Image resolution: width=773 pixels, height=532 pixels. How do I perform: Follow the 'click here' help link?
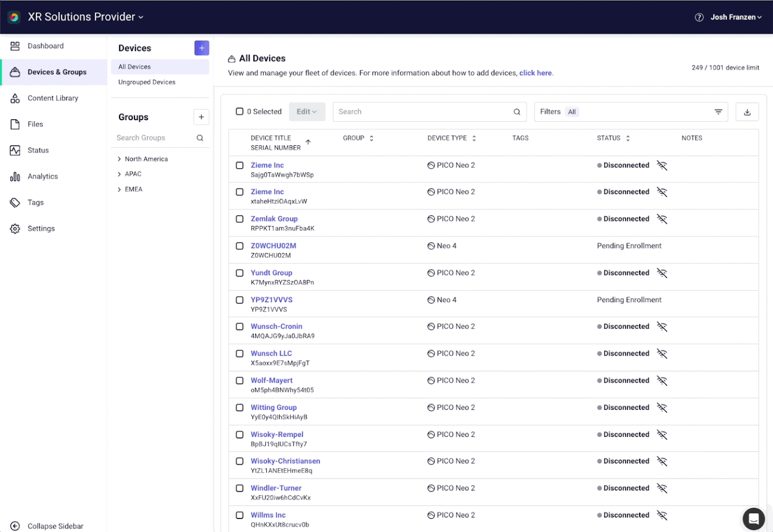click(535, 73)
